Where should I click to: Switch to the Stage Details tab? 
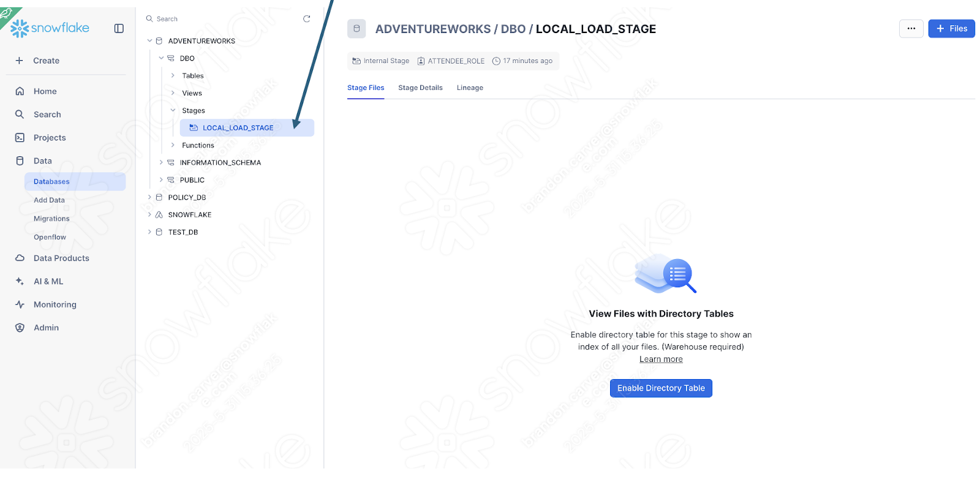click(420, 88)
